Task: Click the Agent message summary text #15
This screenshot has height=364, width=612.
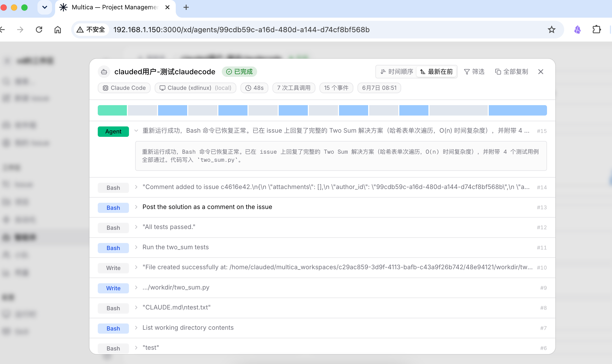Action: coord(336,131)
